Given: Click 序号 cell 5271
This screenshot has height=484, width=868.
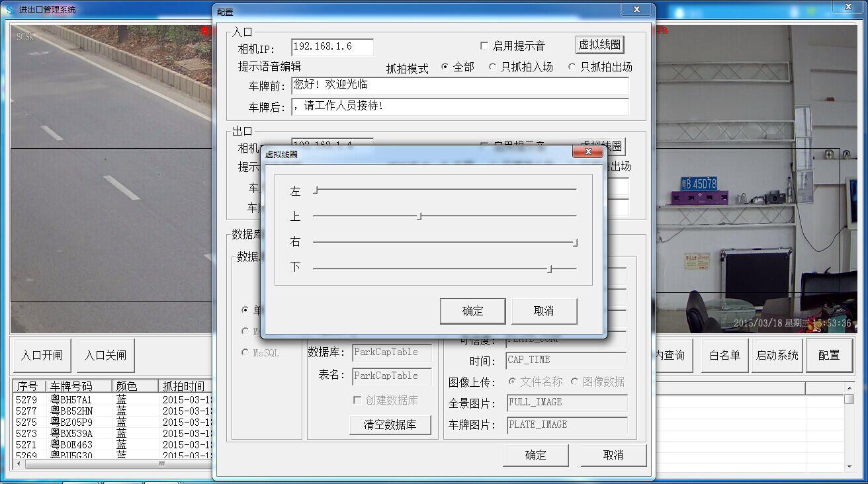Looking at the screenshot, I should click(26, 444).
